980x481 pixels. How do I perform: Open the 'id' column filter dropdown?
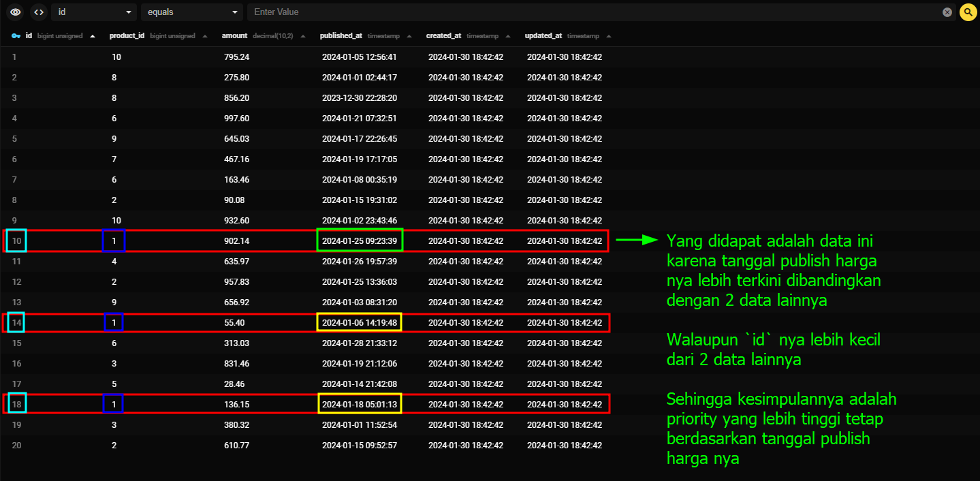[93, 12]
